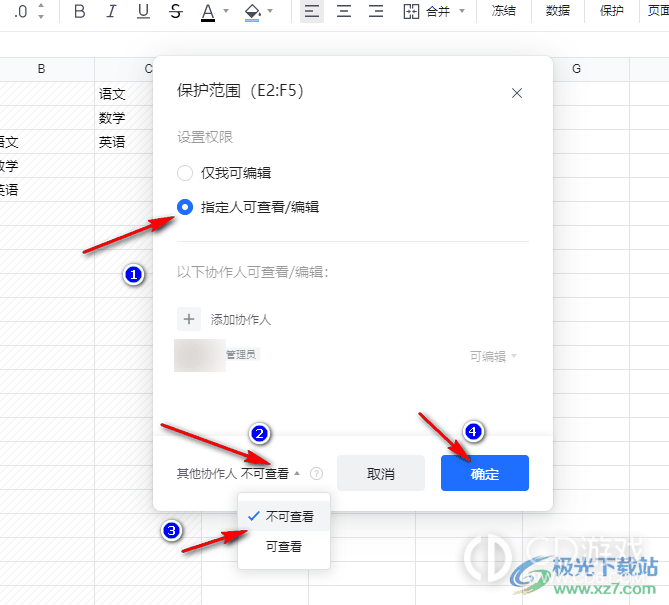Image resolution: width=669 pixels, height=605 pixels.
Task: Open the font color dropdown arrow
Action: [226, 12]
